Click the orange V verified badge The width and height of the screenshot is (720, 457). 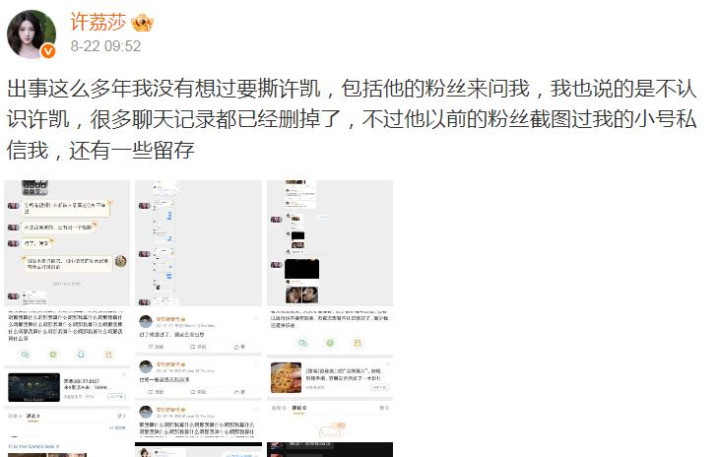coord(48,51)
